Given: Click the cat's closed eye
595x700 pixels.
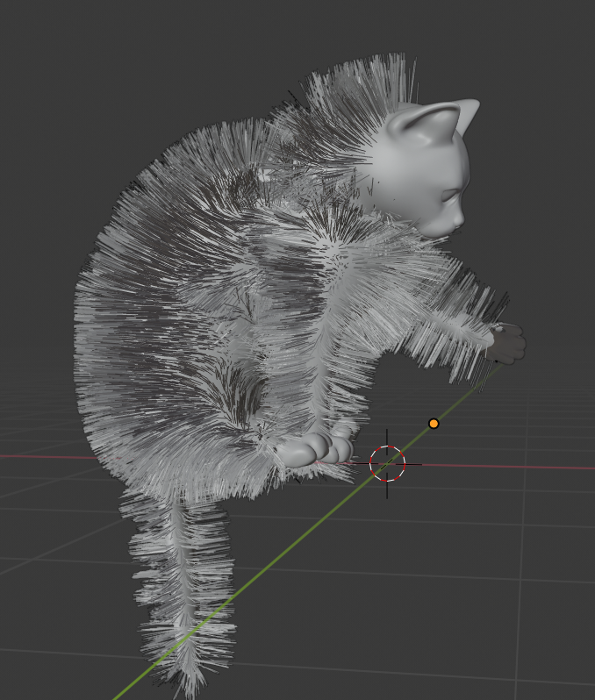Looking at the screenshot, I should point(453,196).
